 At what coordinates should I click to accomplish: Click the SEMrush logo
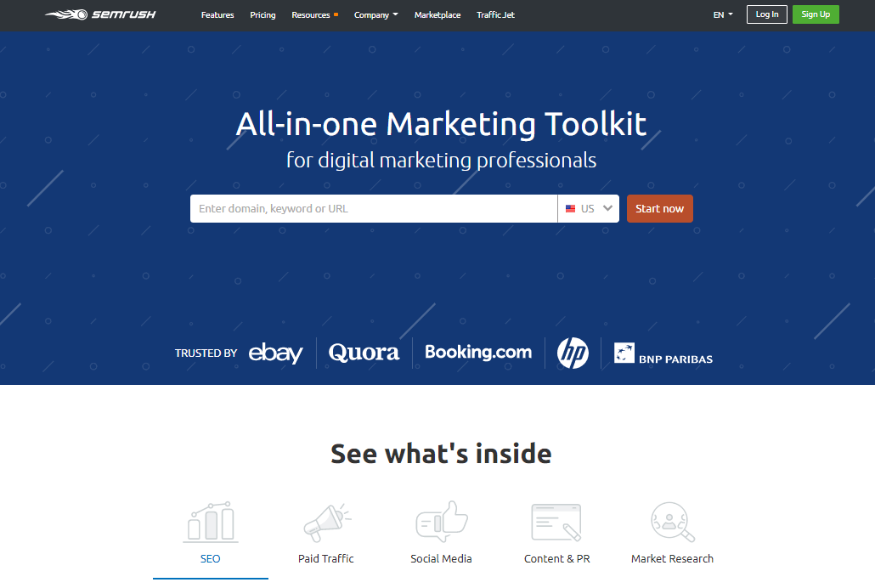pyautogui.click(x=100, y=14)
